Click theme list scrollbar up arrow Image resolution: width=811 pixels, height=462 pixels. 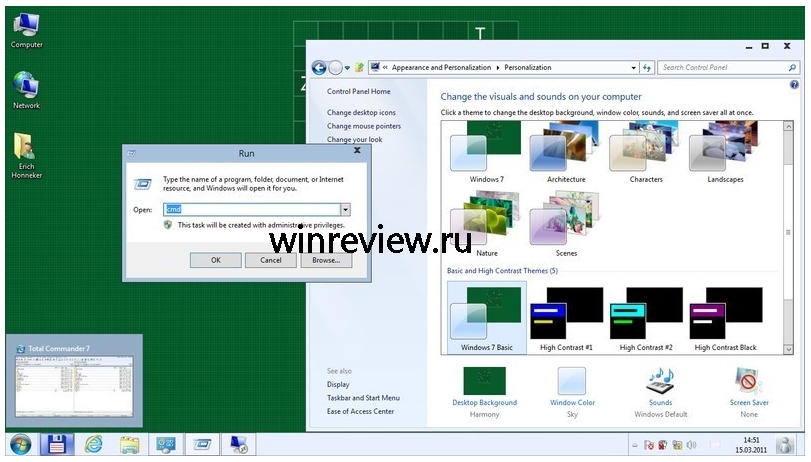tap(788, 127)
